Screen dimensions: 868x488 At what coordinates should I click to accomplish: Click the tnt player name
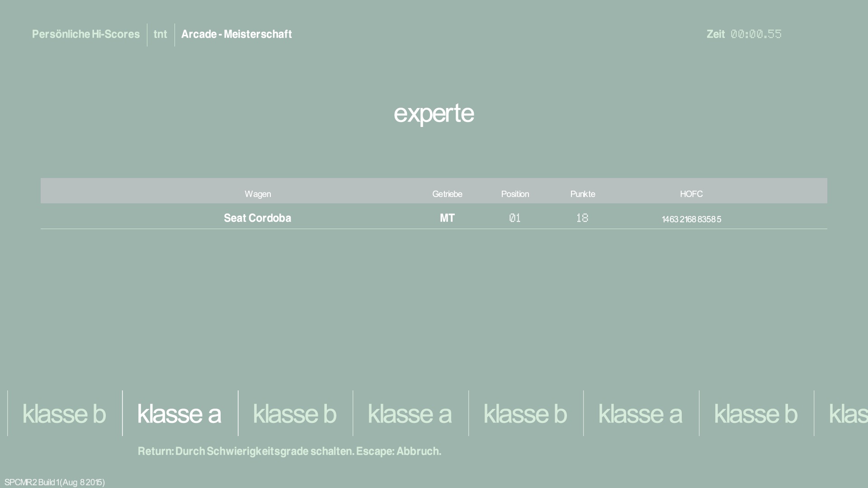[x=160, y=34]
